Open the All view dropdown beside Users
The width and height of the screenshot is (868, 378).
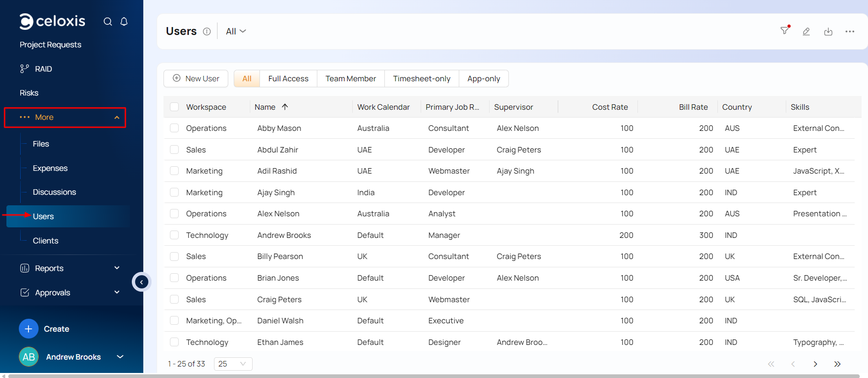tap(236, 31)
